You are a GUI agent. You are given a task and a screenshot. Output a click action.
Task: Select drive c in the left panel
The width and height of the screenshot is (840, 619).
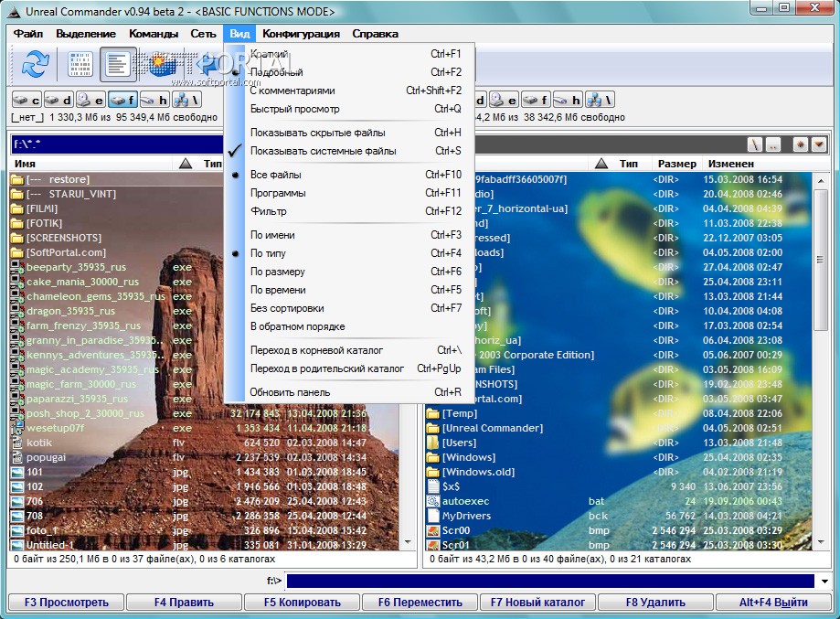coord(27,100)
